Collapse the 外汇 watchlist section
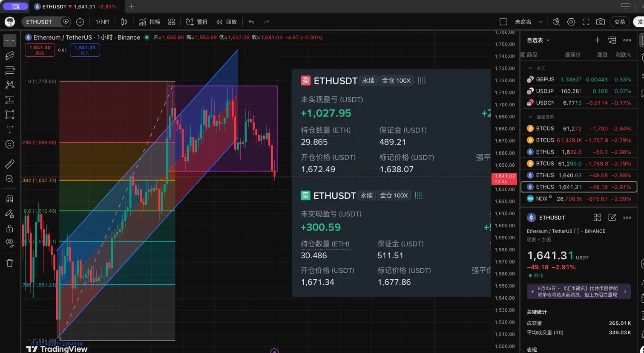 pyautogui.click(x=530, y=68)
